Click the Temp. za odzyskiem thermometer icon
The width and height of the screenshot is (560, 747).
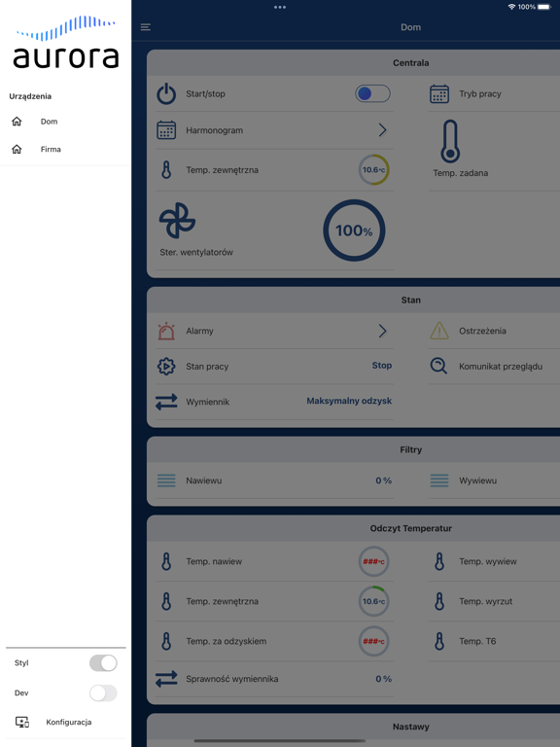pos(166,641)
